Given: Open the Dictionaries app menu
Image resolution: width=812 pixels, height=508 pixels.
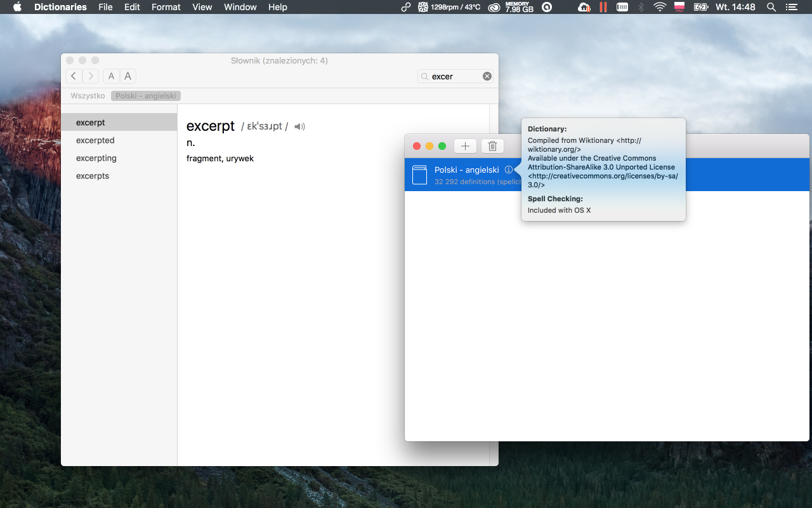Looking at the screenshot, I should pyautogui.click(x=60, y=7).
